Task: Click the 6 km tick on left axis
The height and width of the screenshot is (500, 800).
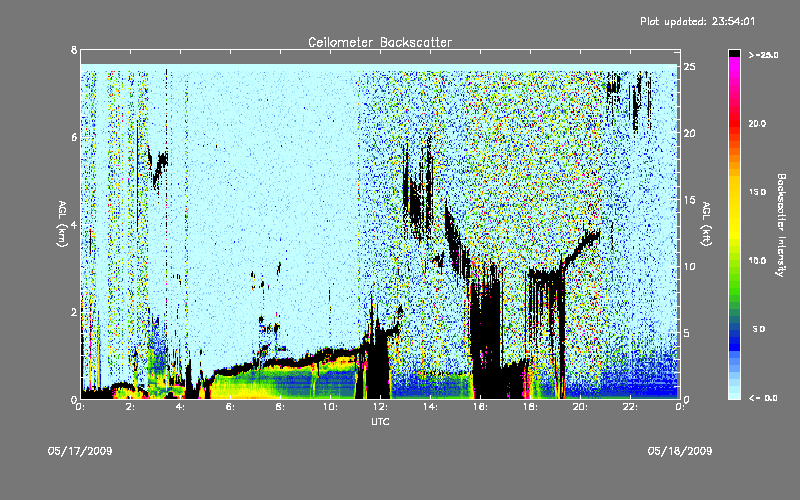Action: click(74, 137)
